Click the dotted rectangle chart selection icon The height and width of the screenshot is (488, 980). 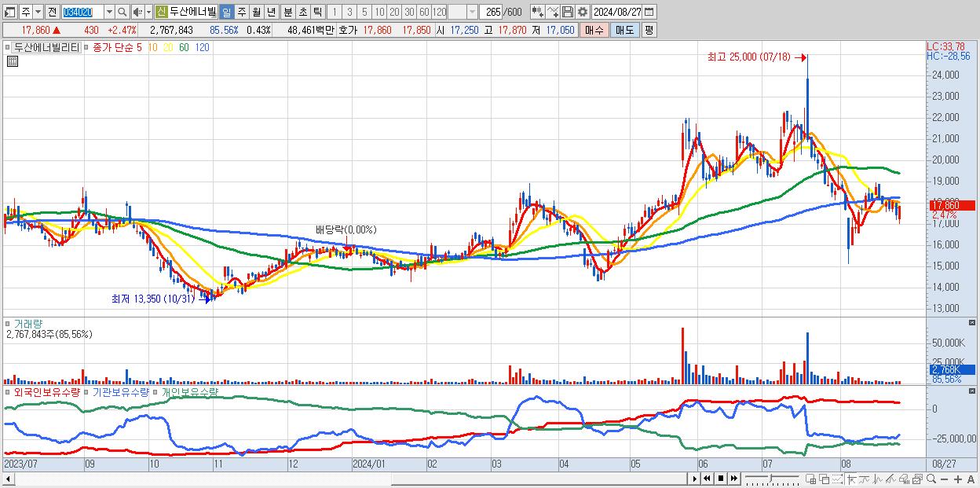(838, 479)
